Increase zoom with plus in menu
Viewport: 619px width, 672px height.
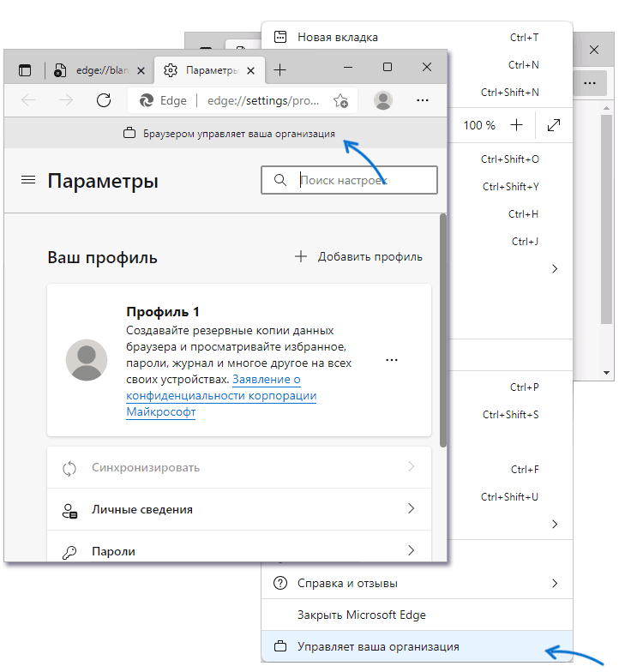tap(516, 125)
